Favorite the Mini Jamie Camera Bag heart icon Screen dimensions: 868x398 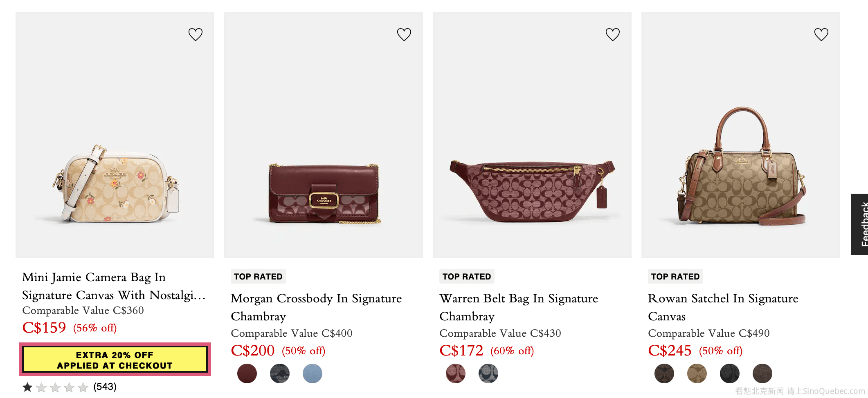(x=196, y=34)
